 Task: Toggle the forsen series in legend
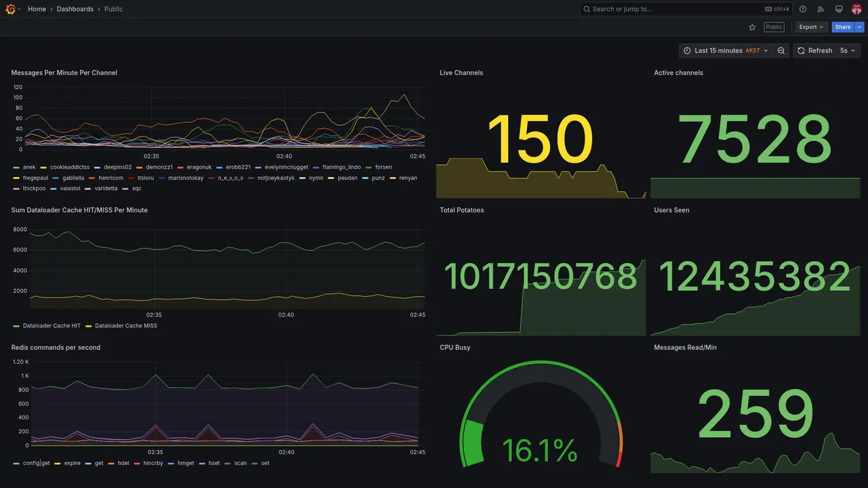(383, 167)
